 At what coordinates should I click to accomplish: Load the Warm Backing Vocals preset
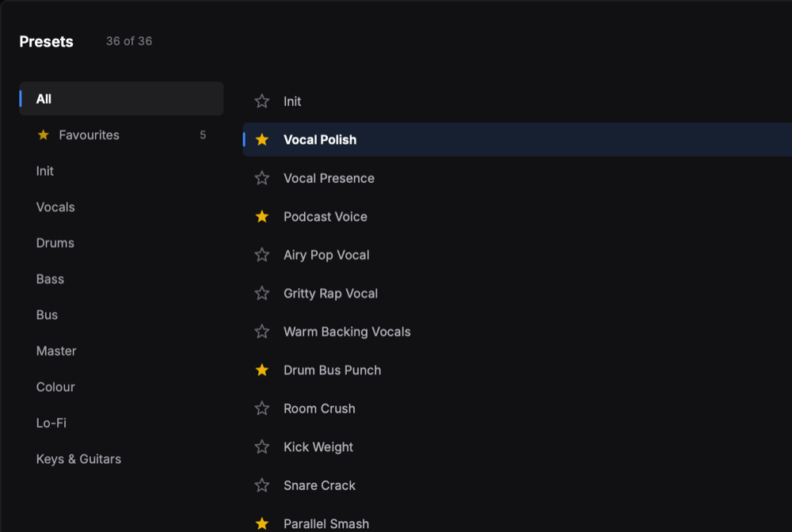517,332
